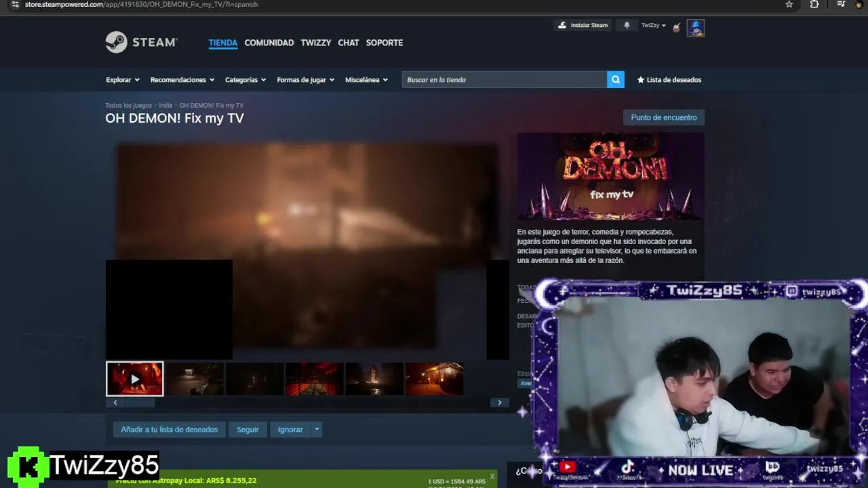The height and width of the screenshot is (488, 868).
Task: Select the trailer video thumbnail
Action: click(135, 378)
